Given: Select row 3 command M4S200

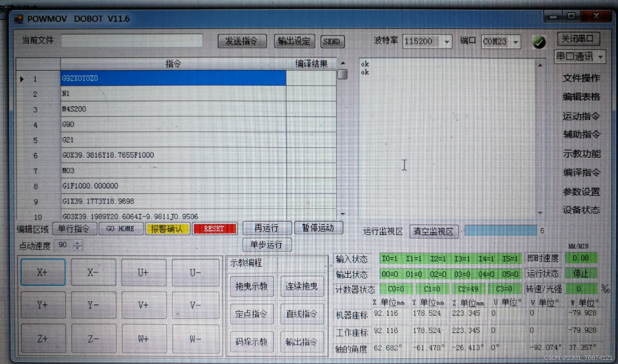Looking at the screenshot, I should coord(173,109).
